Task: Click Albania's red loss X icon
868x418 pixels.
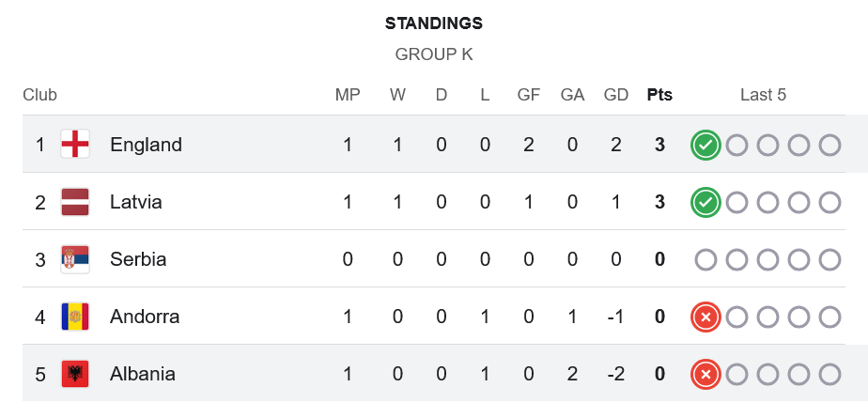Action: click(x=705, y=374)
